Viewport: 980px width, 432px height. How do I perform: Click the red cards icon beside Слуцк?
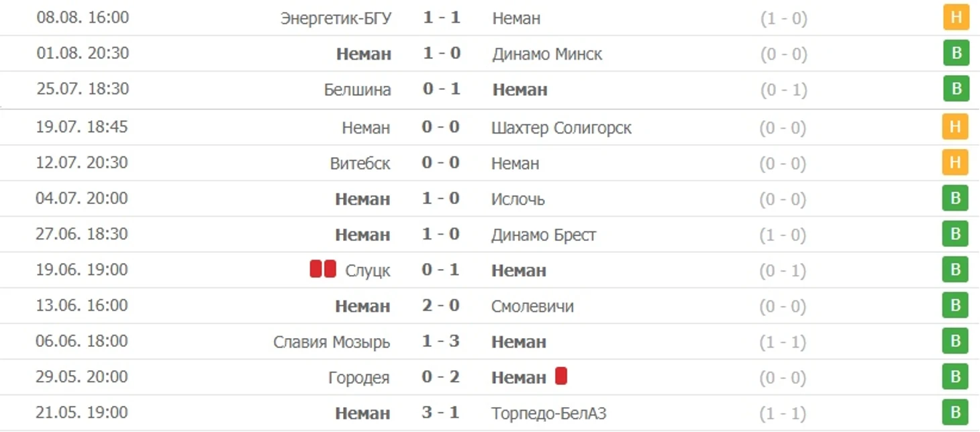point(323,270)
